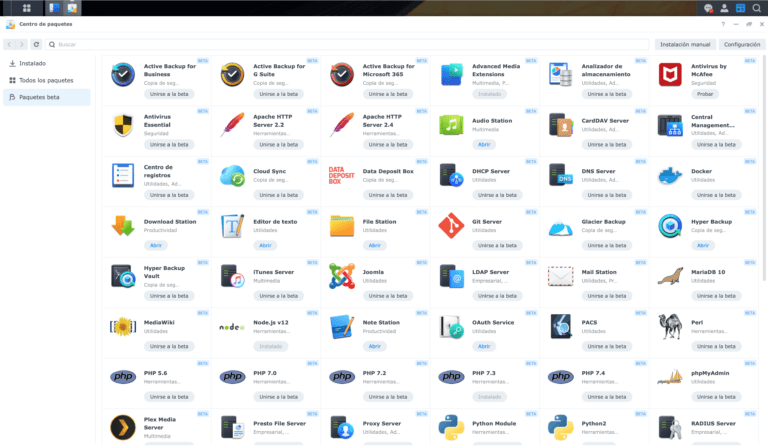The image size is (768, 448).
Task: Open the Joomla package icon
Action: point(342,277)
